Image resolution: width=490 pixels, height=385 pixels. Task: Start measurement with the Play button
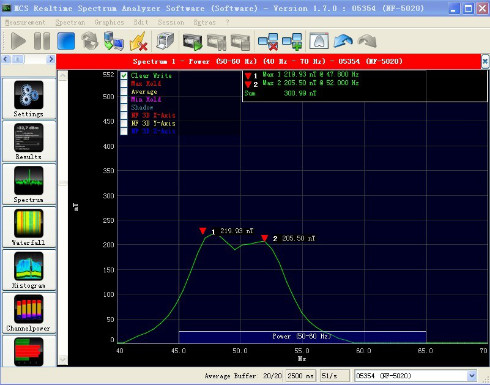pyautogui.click(x=18, y=41)
